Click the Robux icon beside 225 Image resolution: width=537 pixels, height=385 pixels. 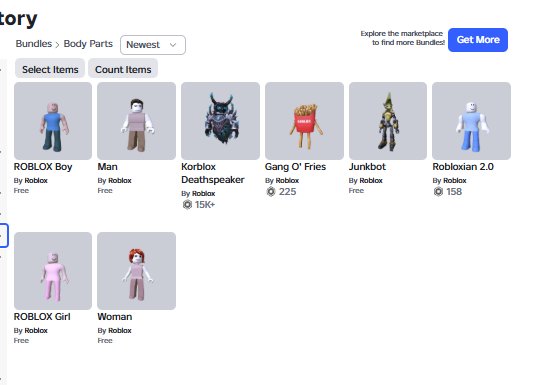[x=271, y=192]
